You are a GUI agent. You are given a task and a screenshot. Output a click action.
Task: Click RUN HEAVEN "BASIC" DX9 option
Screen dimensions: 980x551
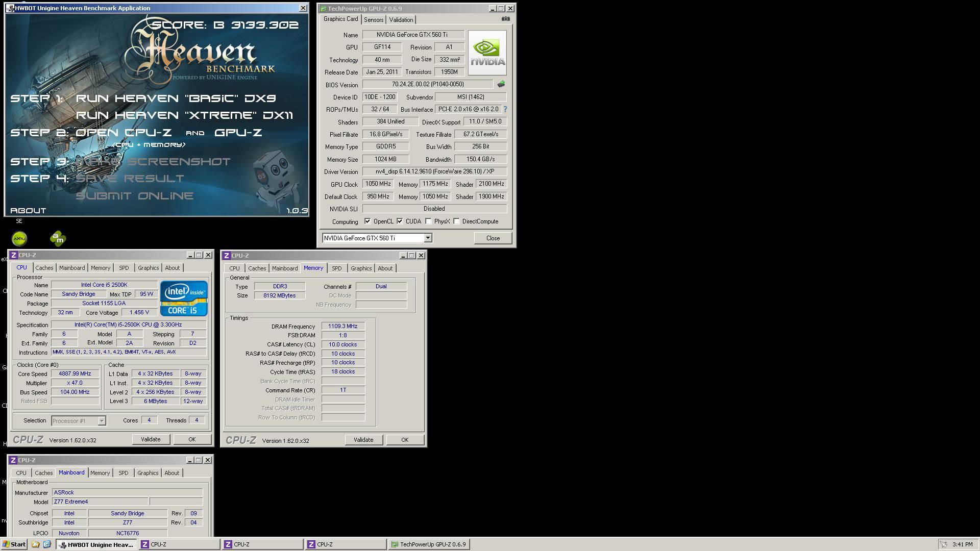coord(176,98)
